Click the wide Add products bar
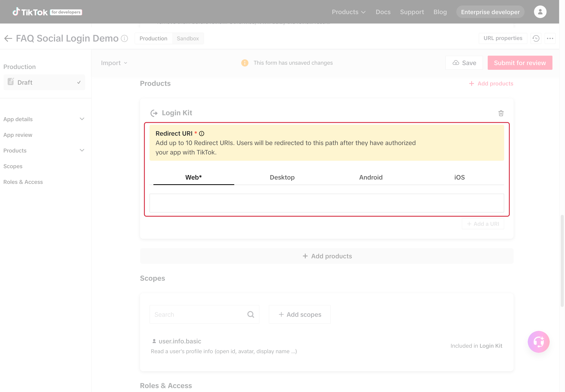The height and width of the screenshot is (392, 565). 326,256
